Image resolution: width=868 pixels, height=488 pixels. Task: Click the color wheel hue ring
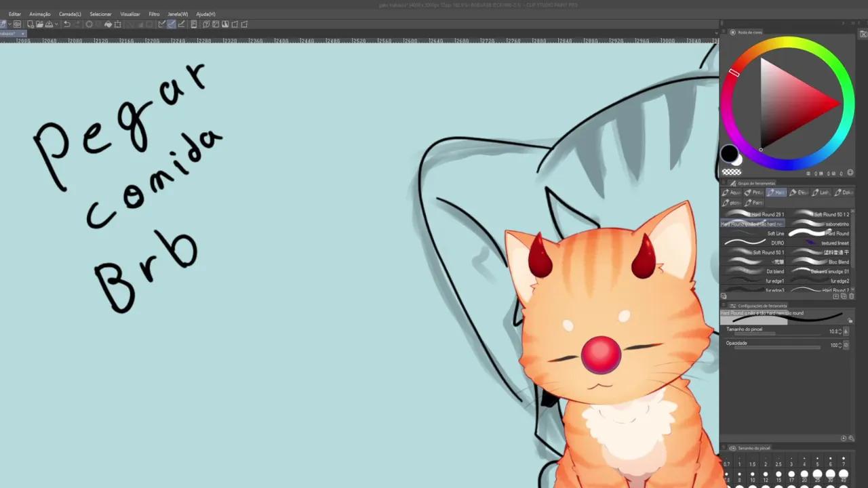click(787, 43)
